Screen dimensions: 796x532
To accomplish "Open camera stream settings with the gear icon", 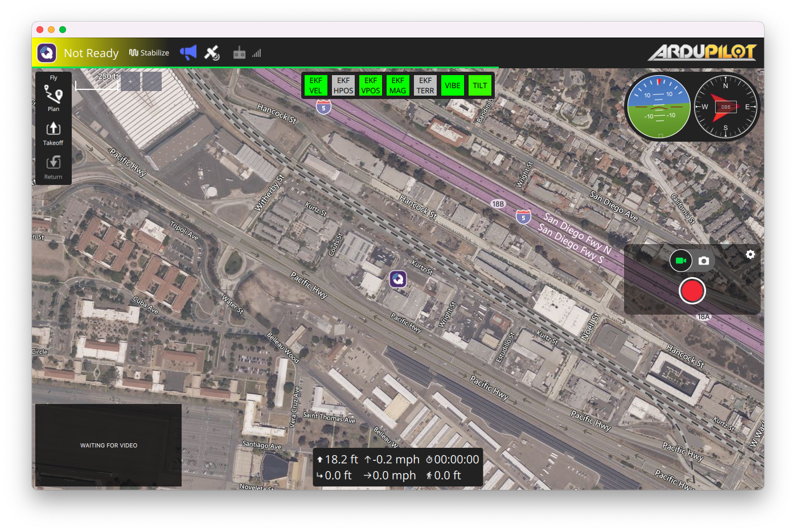I will pos(750,254).
